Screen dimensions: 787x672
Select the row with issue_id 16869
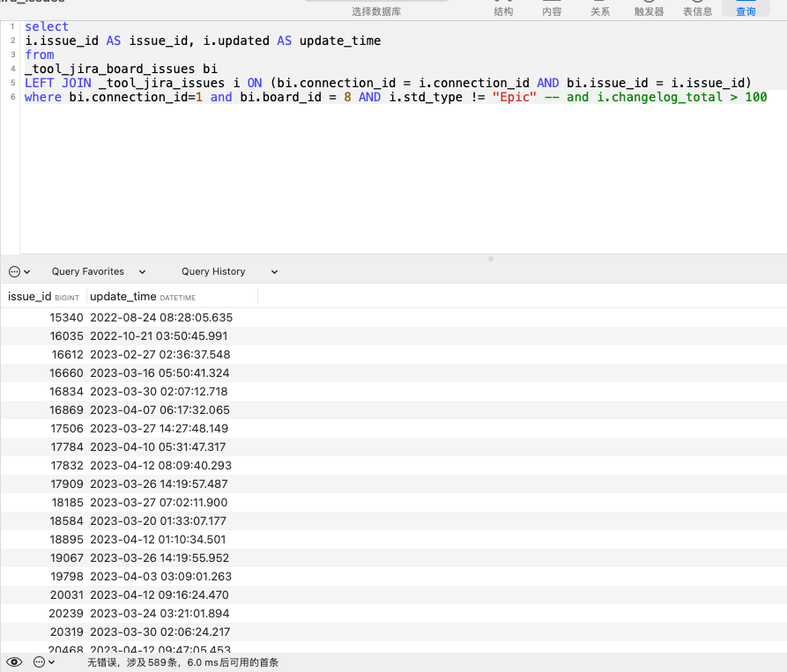pos(393,410)
